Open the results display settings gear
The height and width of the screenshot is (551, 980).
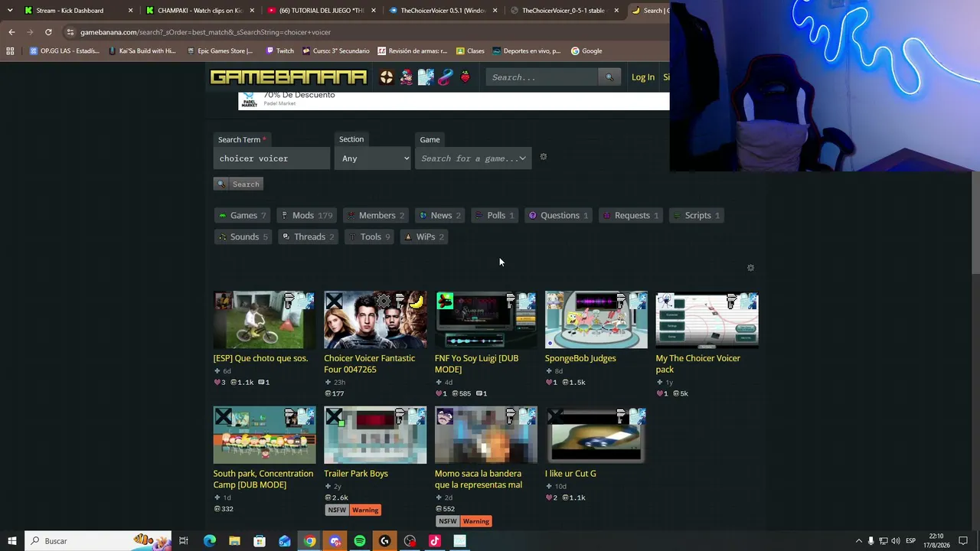click(750, 268)
